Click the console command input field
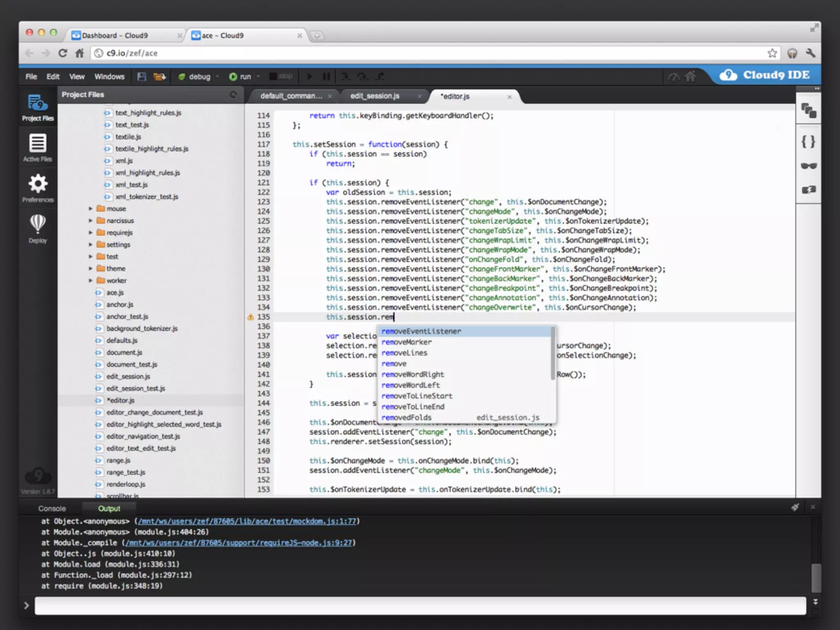 click(420, 606)
